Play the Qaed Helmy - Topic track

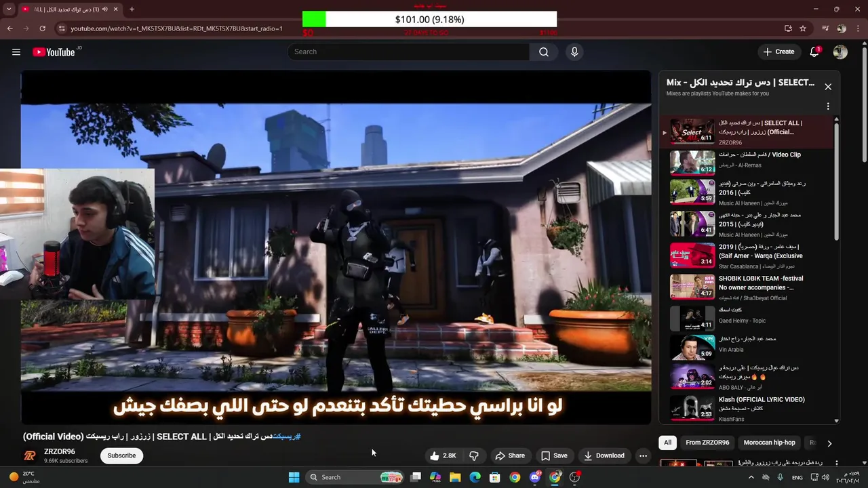(x=746, y=318)
